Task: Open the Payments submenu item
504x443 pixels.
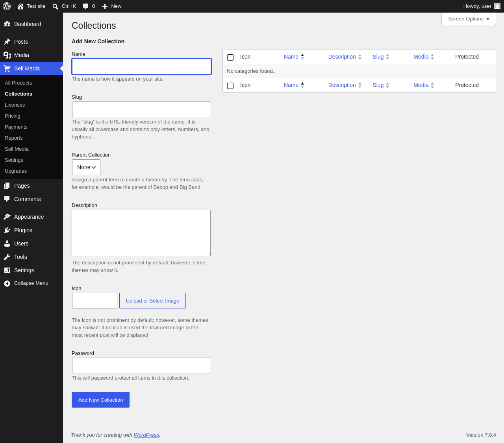Action: point(16,127)
